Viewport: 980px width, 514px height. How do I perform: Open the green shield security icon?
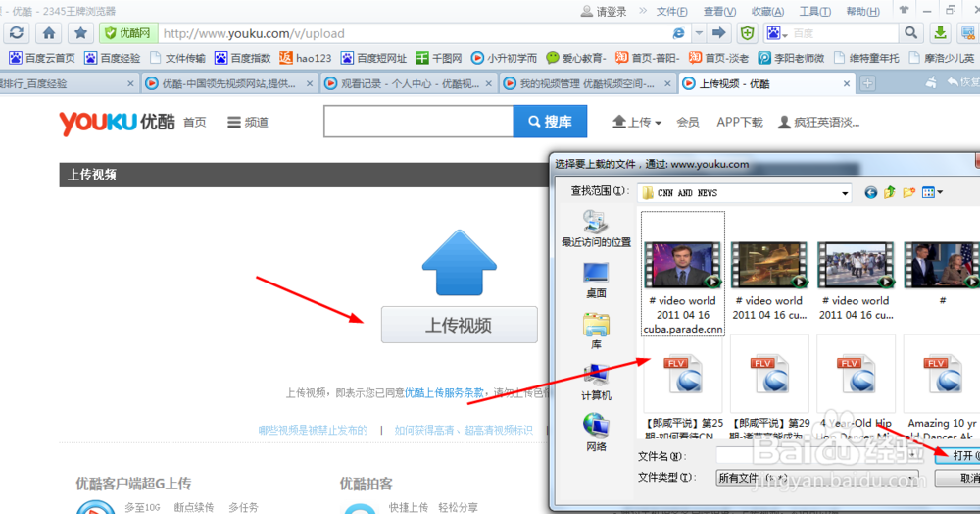(x=748, y=33)
